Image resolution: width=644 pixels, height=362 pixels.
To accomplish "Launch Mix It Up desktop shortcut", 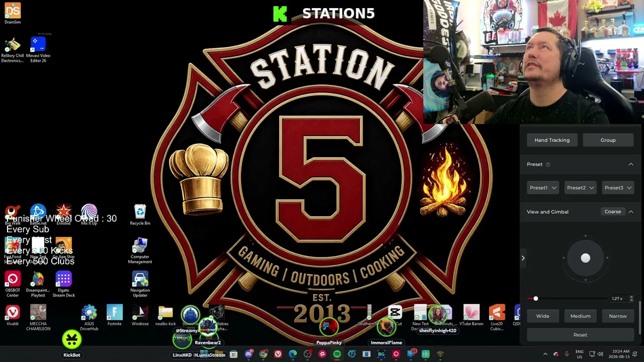I will pyautogui.click(x=89, y=215).
